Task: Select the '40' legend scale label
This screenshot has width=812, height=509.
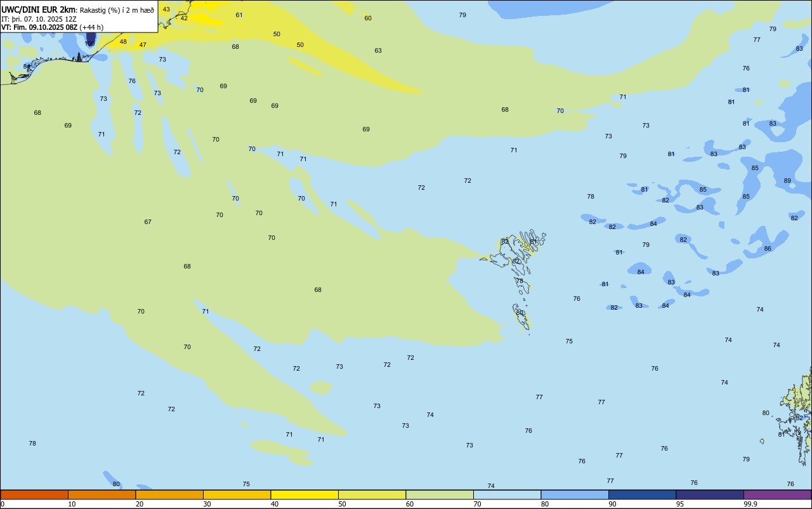Action: tap(275, 504)
